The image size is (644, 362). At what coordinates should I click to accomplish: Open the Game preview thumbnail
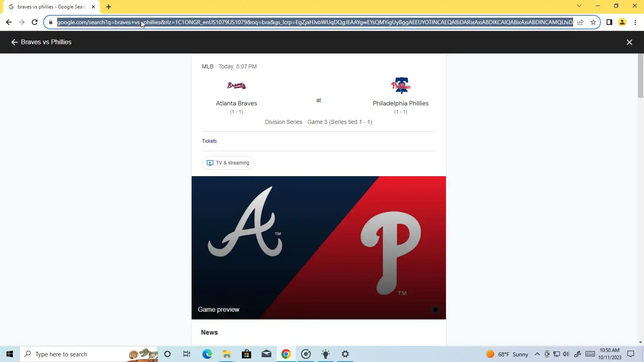tap(319, 248)
